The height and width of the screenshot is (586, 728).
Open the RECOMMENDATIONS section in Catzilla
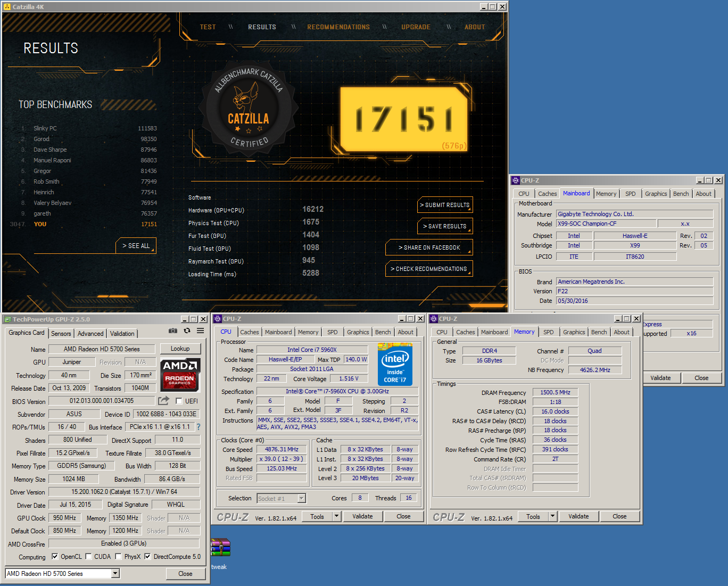pyautogui.click(x=338, y=27)
